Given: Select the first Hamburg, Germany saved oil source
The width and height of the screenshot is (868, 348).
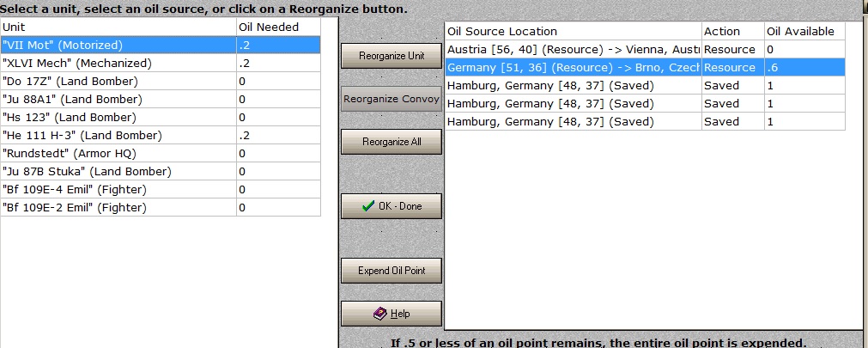Looking at the screenshot, I should (646, 85).
